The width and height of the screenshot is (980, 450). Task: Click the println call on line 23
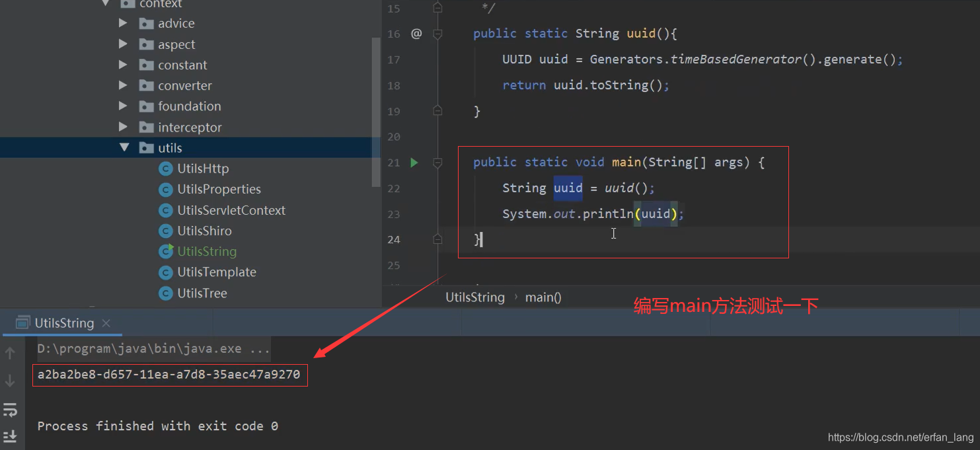coord(607,214)
